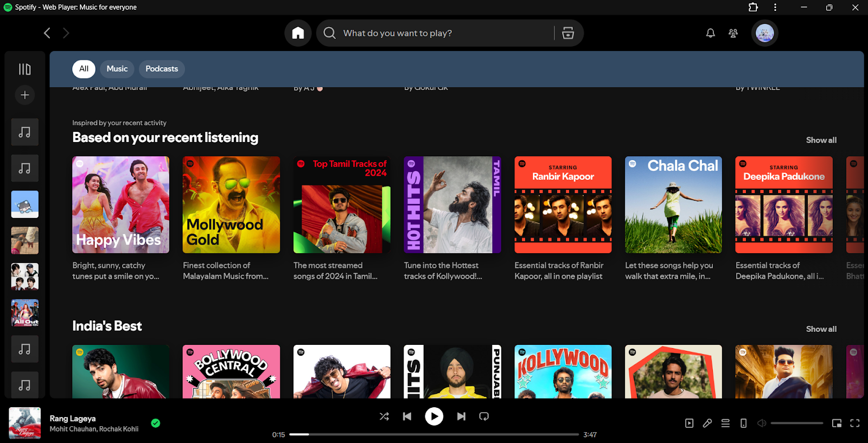
Task: Open browser extensions puzzle icon
Action: point(753,8)
